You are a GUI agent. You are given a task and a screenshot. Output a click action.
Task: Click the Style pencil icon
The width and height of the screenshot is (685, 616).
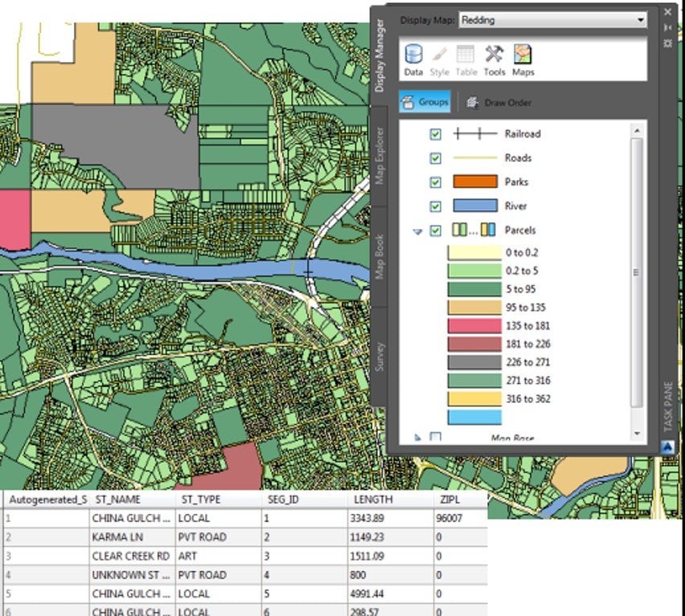(x=439, y=55)
